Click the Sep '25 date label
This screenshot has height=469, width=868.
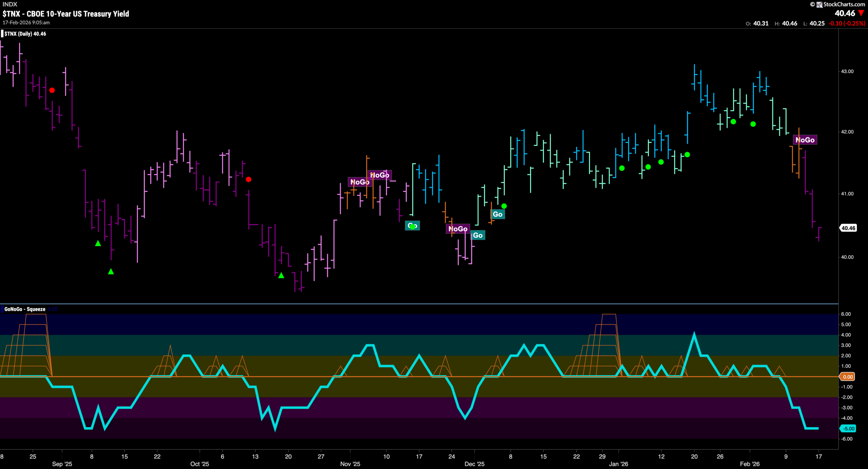[x=62, y=464]
